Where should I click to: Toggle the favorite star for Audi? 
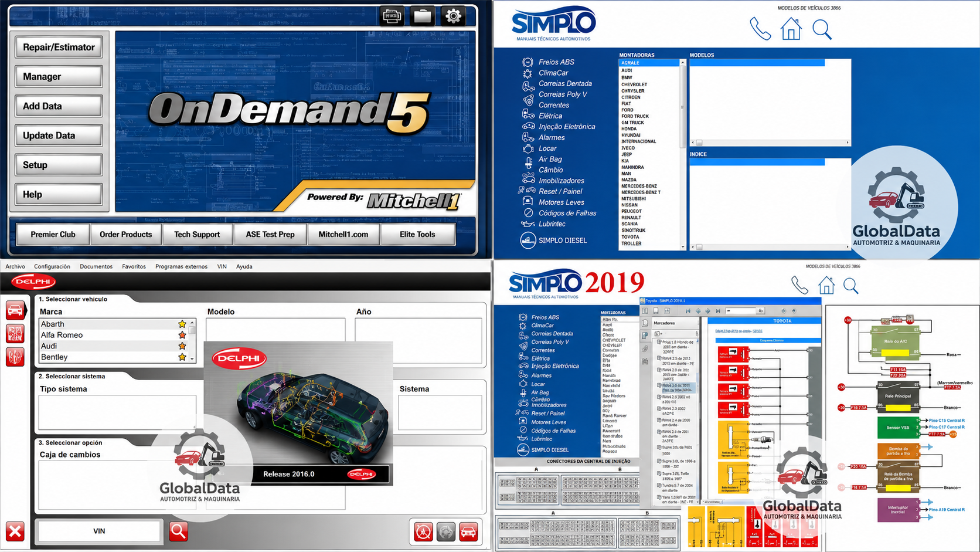click(x=182, y=346)
